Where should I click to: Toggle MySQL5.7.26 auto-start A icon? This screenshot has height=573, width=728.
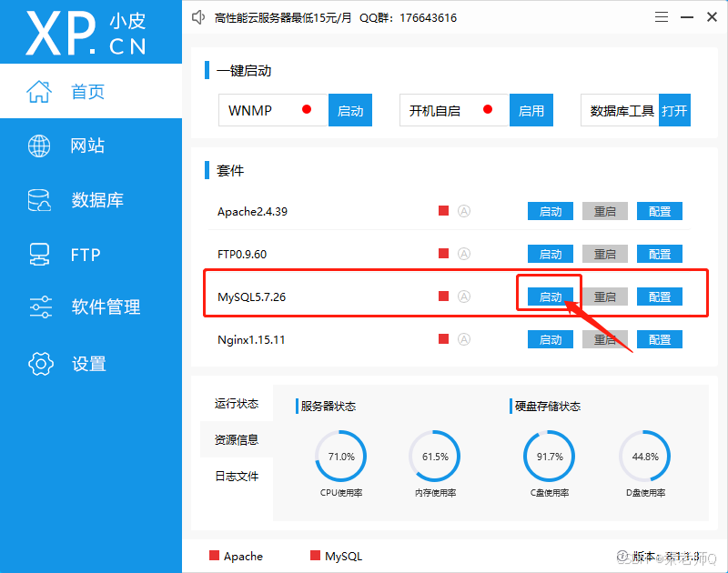(464, 297)
